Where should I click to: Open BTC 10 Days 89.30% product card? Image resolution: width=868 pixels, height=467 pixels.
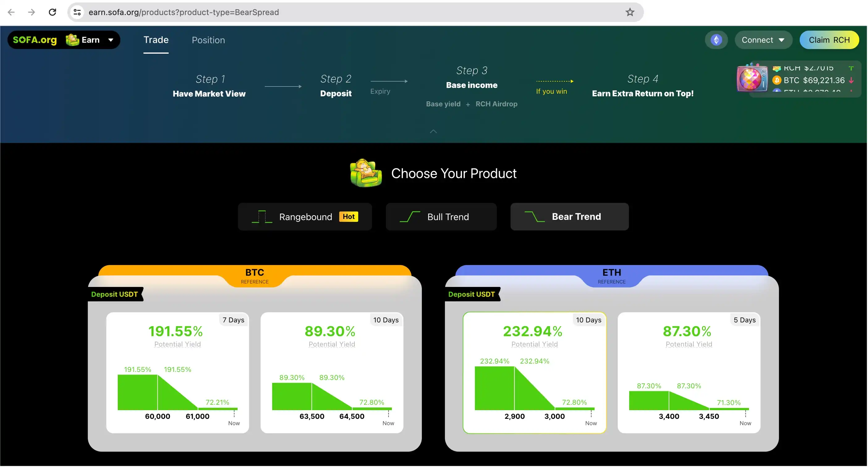coord(332,373)
